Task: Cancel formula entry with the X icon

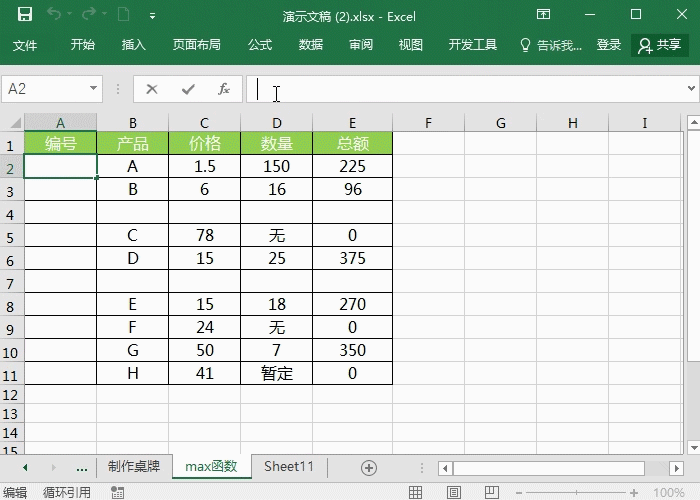Action: pos(152,89)
